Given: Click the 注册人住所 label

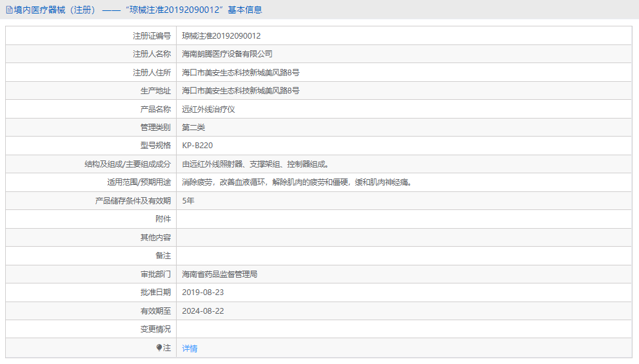Looking at the screenshot, I should pos(152,72).
